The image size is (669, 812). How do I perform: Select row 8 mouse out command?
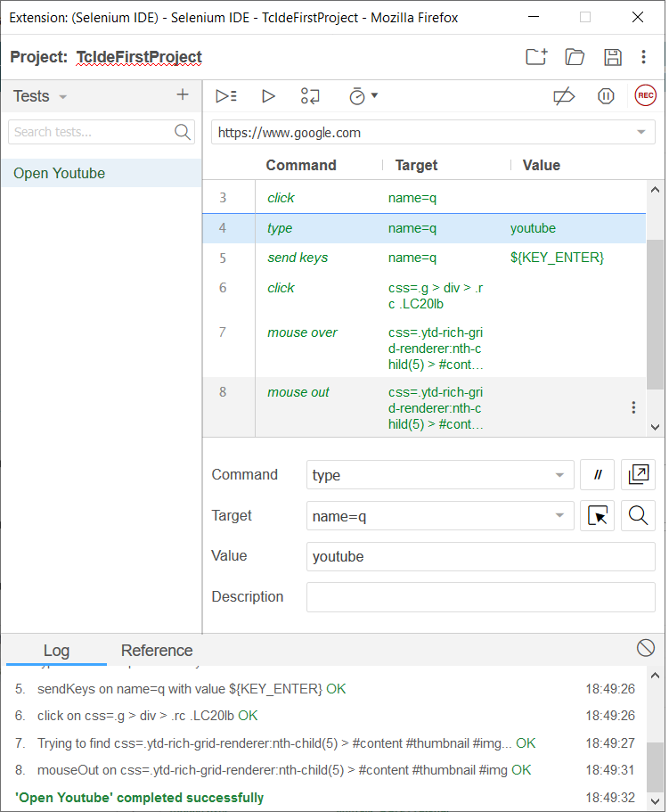[424, 407]
